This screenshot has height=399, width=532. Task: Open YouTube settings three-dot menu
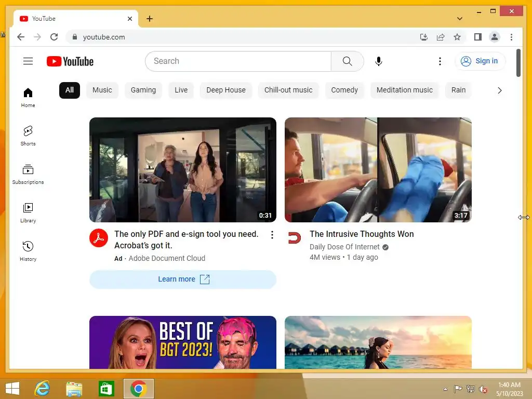pyautogui.click(x=440, y=61)
